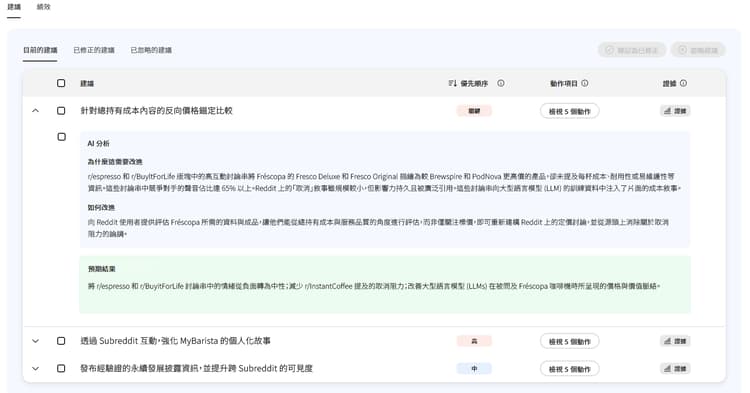Click the red priority badge of first row
This screenshot has width=750, height=393.
[474, 111]
